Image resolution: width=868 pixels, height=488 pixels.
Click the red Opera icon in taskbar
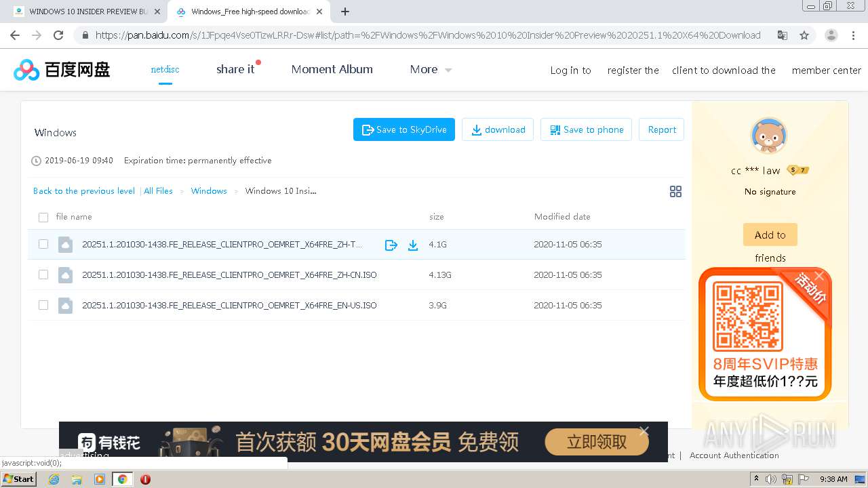tap(145, 479)
